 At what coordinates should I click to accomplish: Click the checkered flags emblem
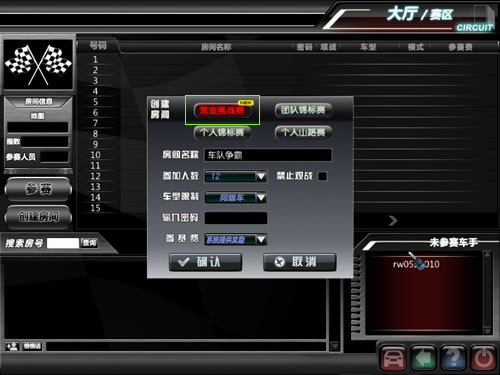[x=38, y=65]
